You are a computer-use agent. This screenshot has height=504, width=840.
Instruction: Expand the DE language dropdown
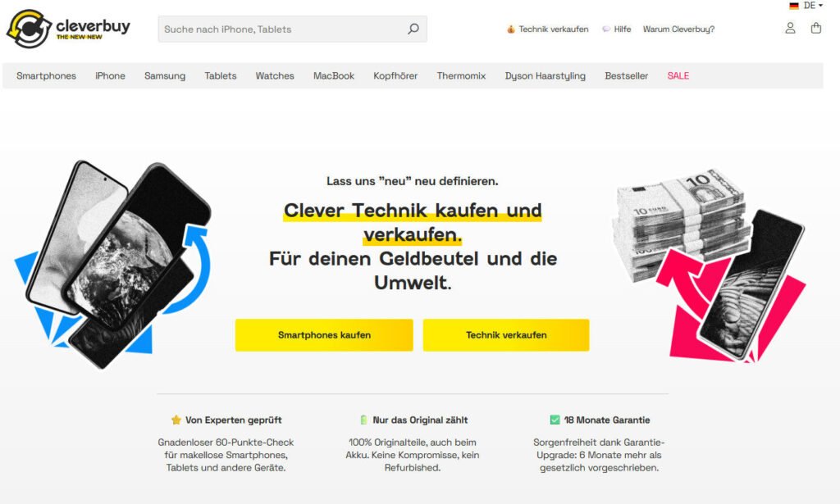[813, 6]
